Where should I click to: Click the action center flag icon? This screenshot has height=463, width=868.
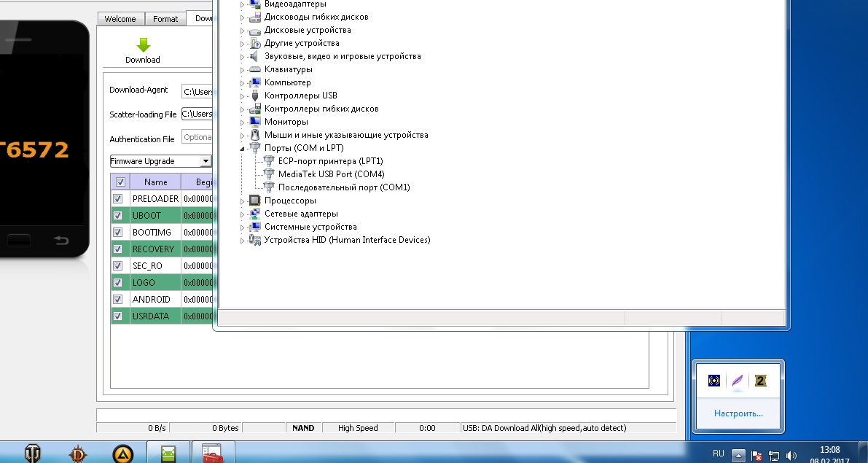(x=756, y=456)
